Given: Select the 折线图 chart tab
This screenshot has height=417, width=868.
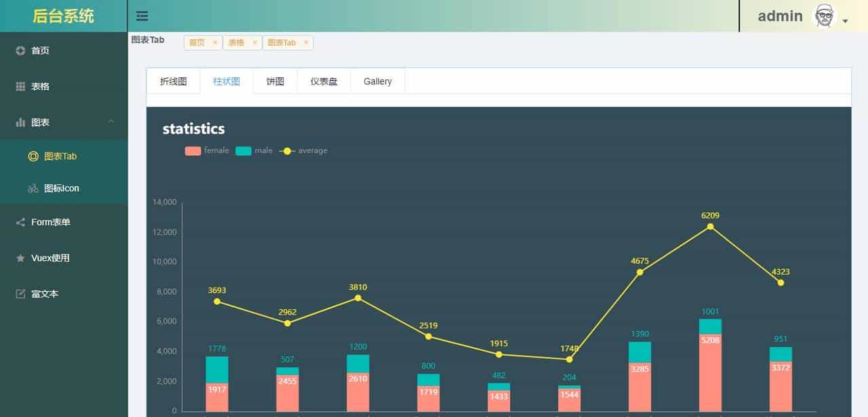Looking at the screenshot, I should click(173, 81).
